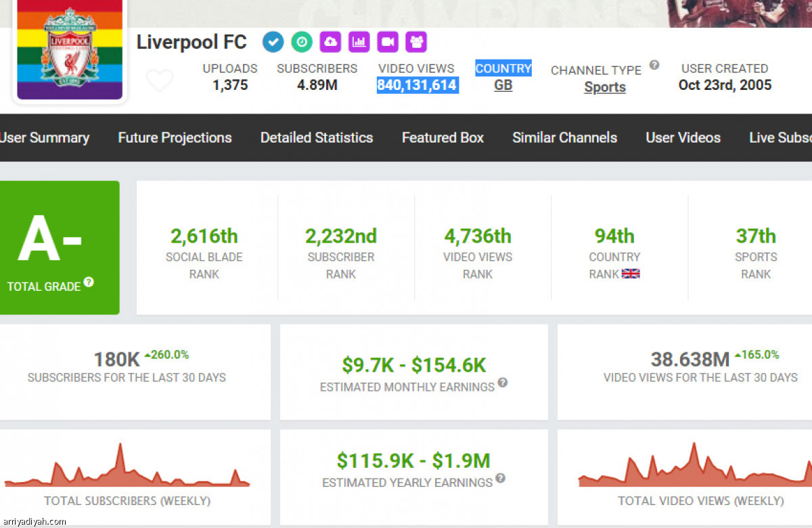The height and width of the screenshot is (528, 812).
Task: Click the subscribers count 4.89M
Action: 317,85
